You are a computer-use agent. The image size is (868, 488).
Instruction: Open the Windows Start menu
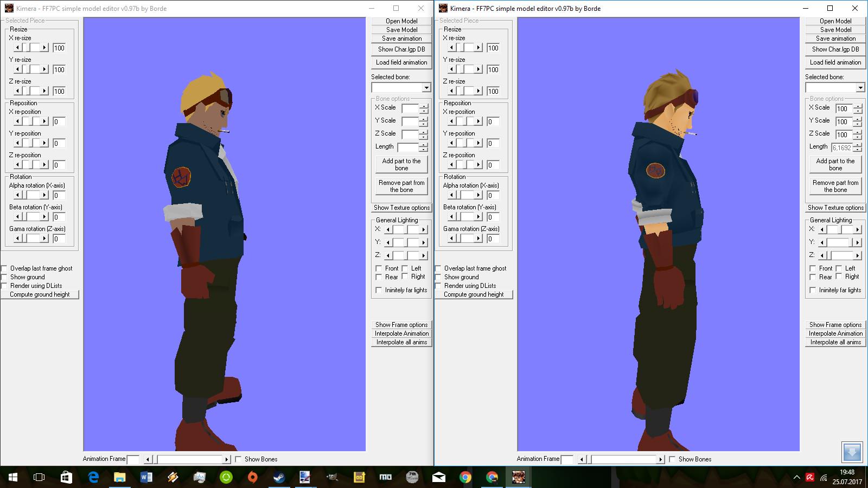click(x=13, y=477)
